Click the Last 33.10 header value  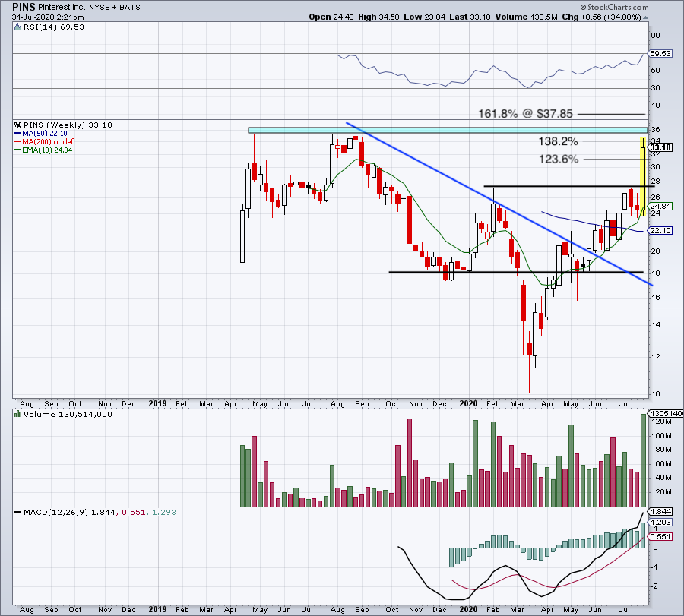[x=470, y=17]
